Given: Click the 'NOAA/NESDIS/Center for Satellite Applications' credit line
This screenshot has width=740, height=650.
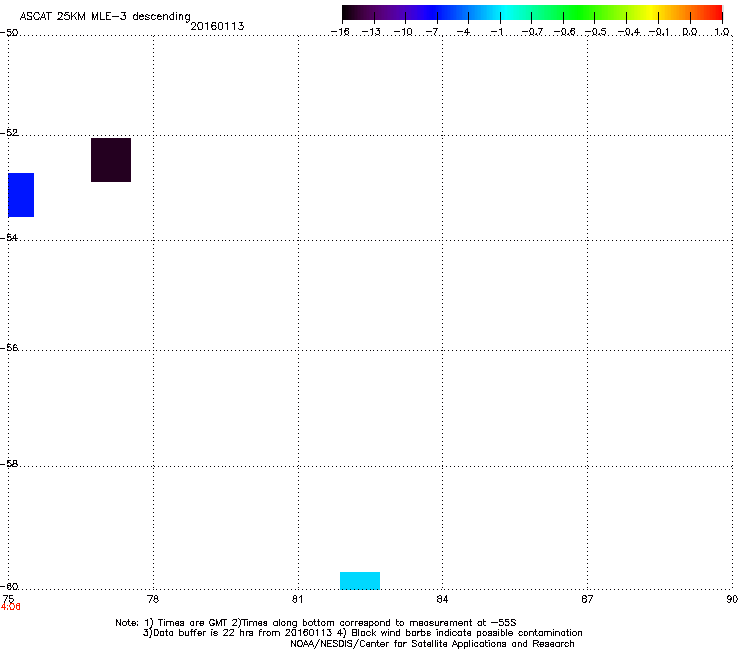Looking at the screenshot, I should (x=432, y=644).
